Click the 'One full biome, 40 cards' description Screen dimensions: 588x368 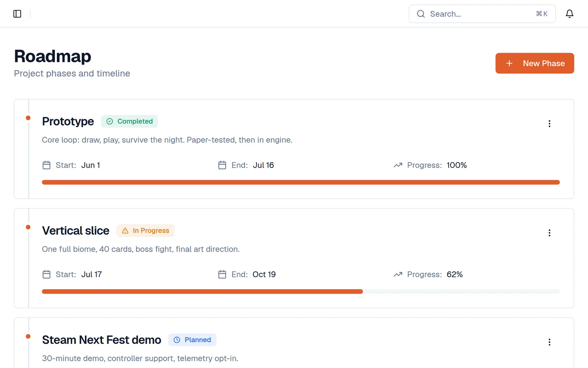tap(141, 249)
